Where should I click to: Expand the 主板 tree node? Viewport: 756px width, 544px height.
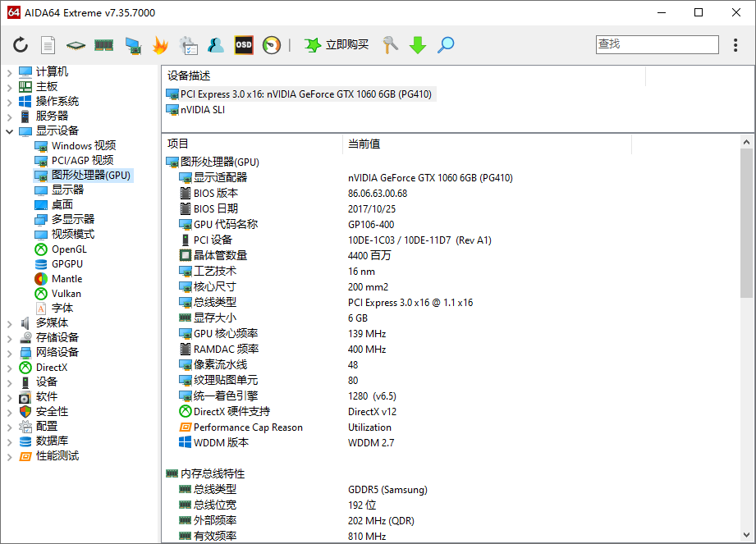tap(10, 86)
